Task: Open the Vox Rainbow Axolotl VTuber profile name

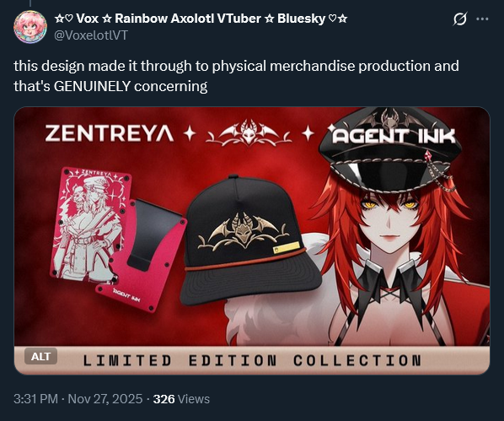Action: click(201, 19)
